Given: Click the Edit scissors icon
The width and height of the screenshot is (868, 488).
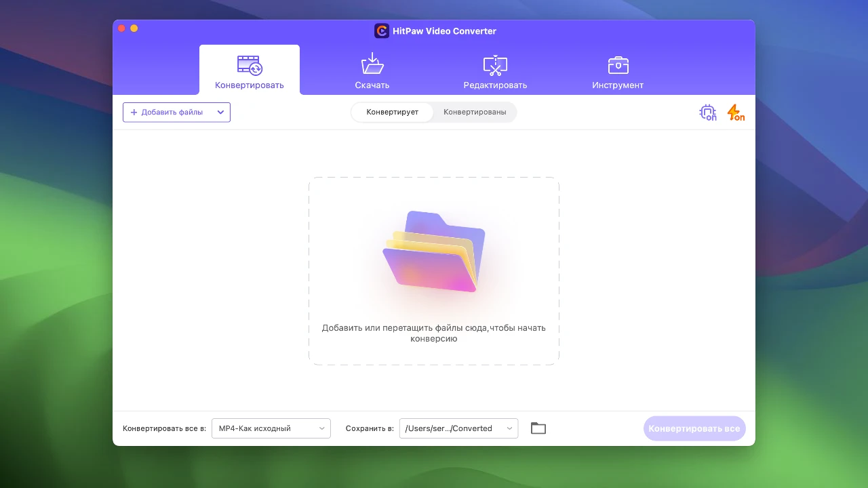Looking at the screenshot, I should 495,65.
